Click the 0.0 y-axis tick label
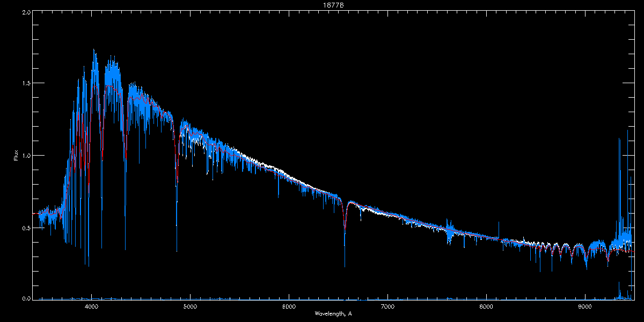The width and height of the screenshot is (644, 322). click(26, 298)
